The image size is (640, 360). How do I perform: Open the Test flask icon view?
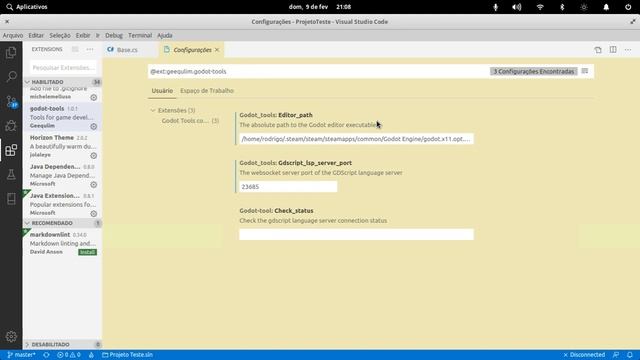pyautogui.click(x=11, y=174)
